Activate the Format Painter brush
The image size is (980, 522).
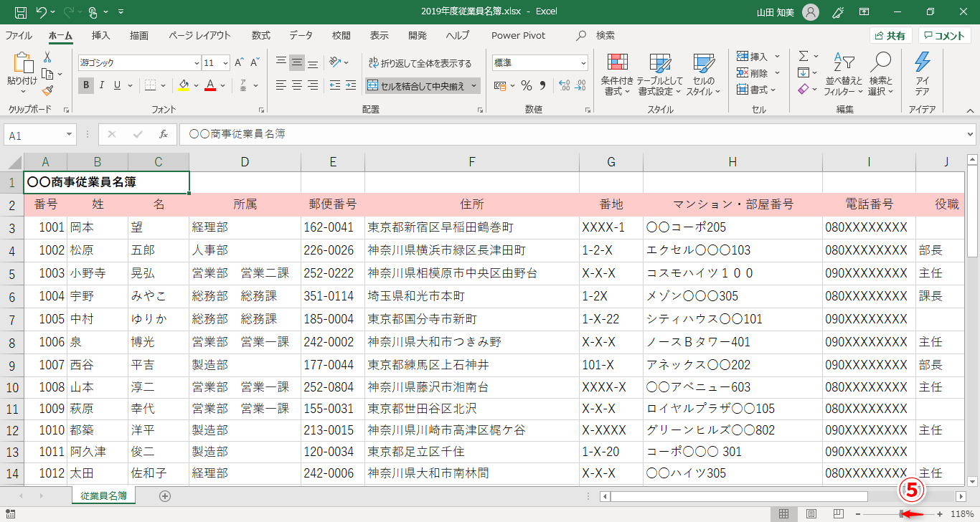pyautogui.click(x=47, y=90)
